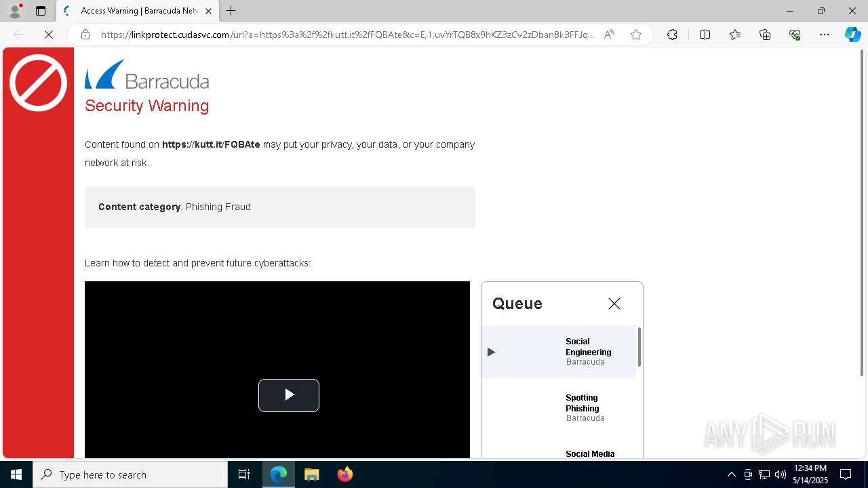868x488 pixels.
Task: Open Microsoft Edge from taskbar
Action: [279, 474]
